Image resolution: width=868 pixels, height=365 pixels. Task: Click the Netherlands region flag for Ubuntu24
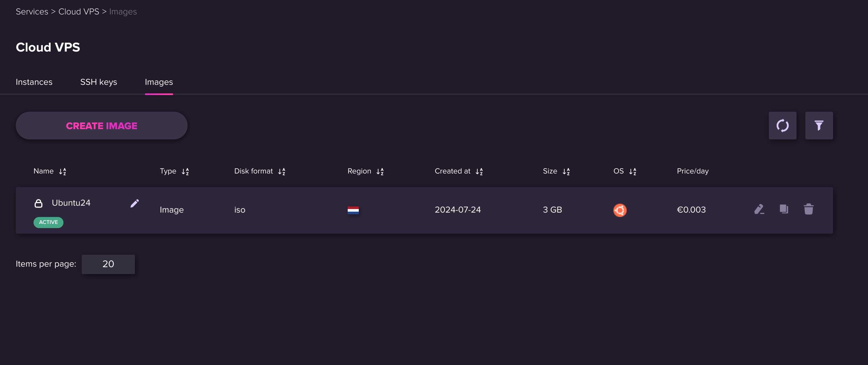(353, 209)
